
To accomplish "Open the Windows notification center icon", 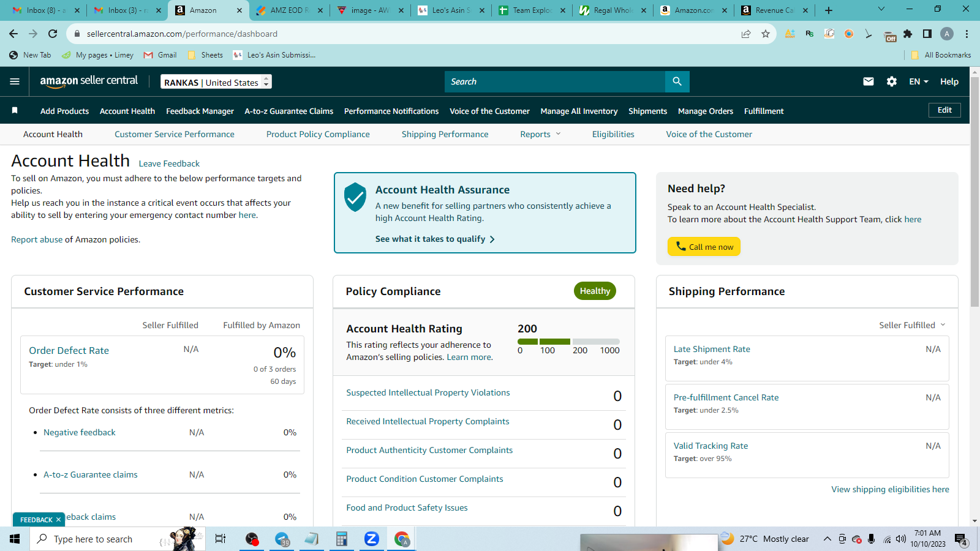I will (x=960, y=539).
